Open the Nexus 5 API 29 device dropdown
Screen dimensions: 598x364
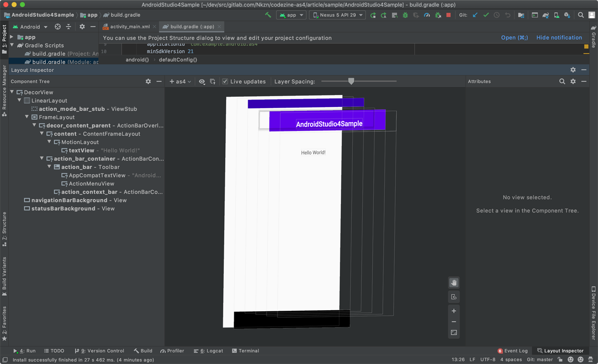click(338, 15)
